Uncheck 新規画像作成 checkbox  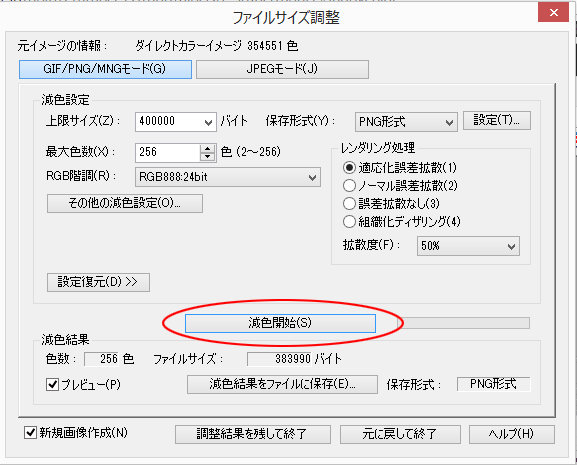(x=30, y=433)
